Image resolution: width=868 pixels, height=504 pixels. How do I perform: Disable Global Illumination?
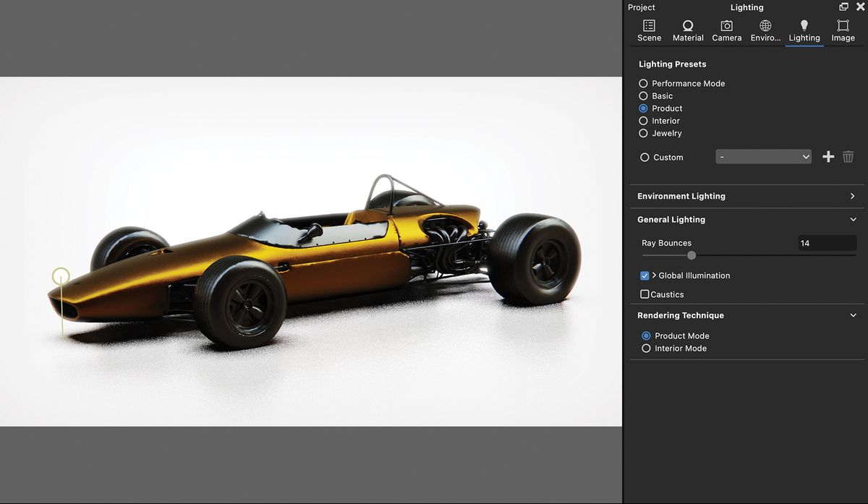(644, 276)
